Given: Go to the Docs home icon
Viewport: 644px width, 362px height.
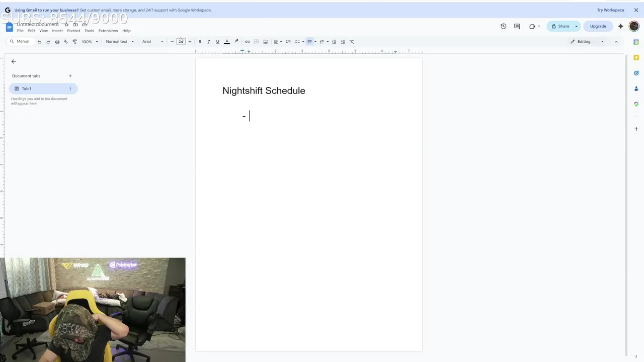Looking at the screenshot, I should [9, 27].
